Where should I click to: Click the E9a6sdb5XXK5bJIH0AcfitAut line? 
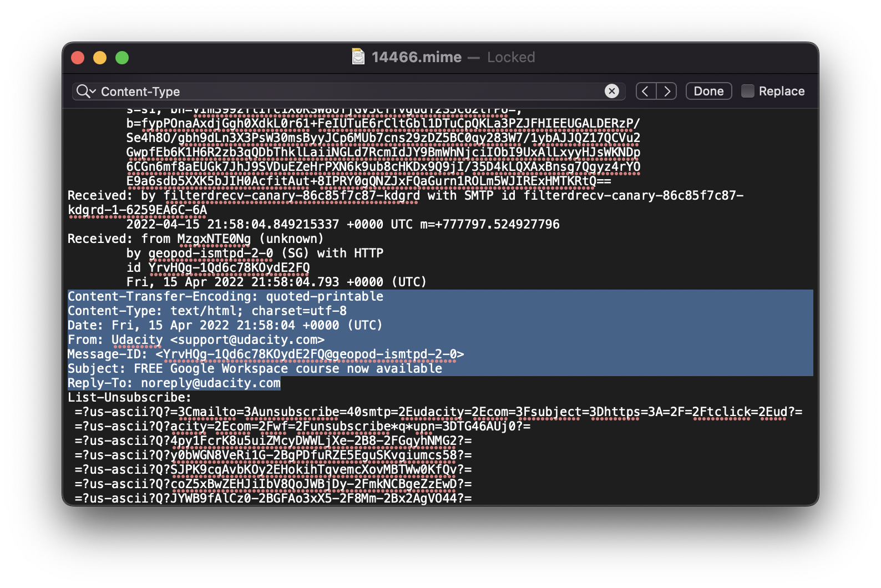click(x=369, y=181)
